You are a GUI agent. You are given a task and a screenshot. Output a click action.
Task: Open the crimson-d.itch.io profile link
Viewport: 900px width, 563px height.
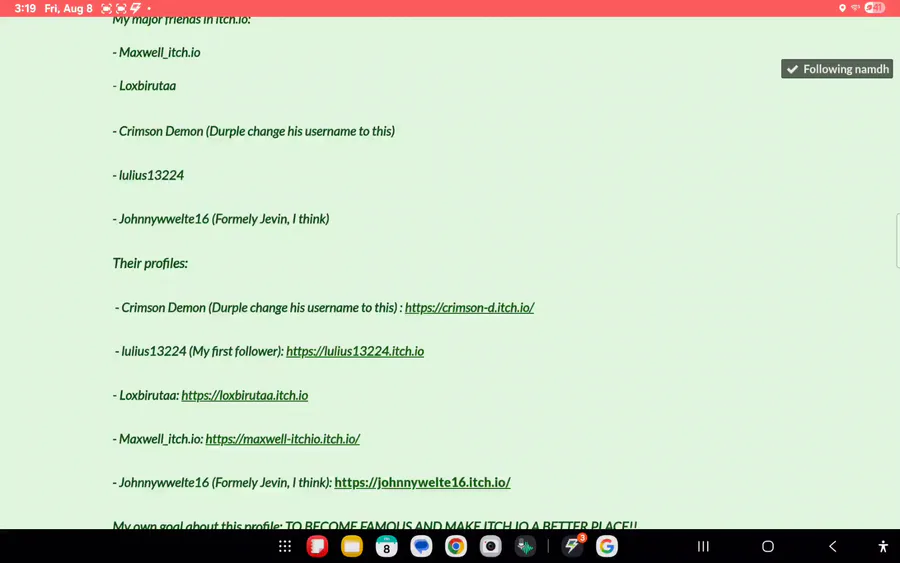[470, 308]
